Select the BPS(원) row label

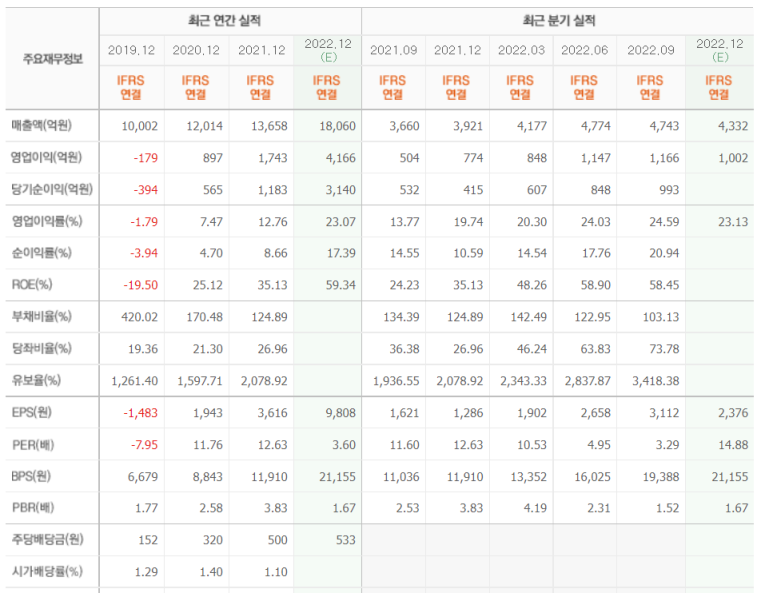(x=32, y=477)
